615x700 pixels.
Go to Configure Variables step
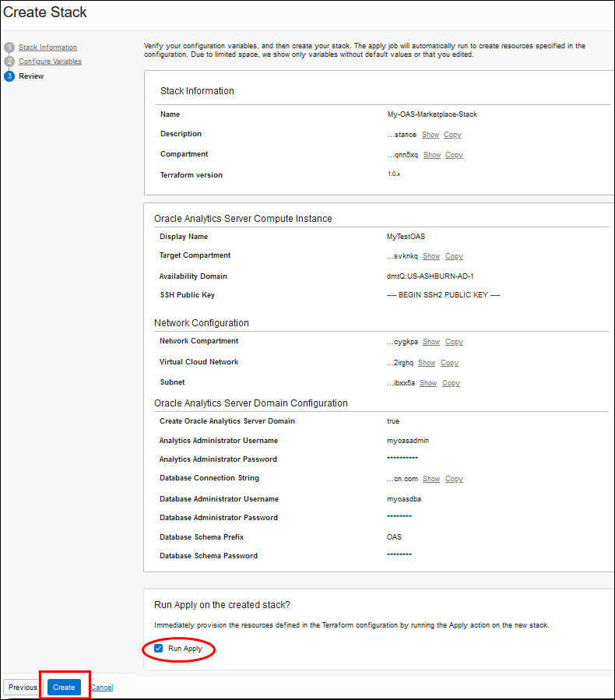(50, 62)
